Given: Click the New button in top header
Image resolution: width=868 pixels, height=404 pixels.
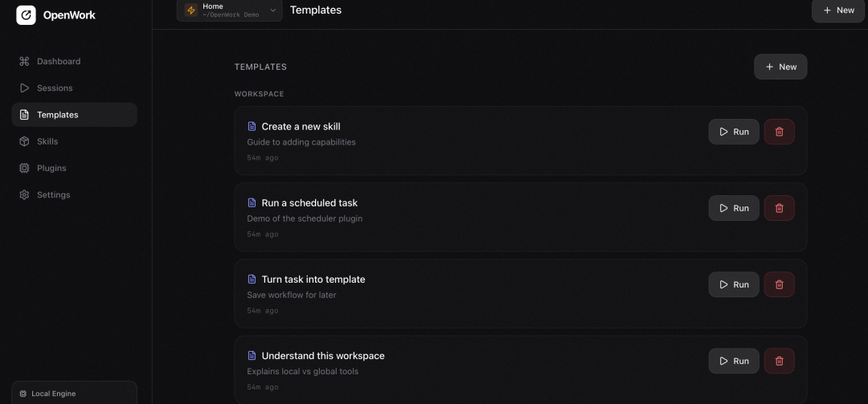Looking at the screenshot, I should coord(837,10).
